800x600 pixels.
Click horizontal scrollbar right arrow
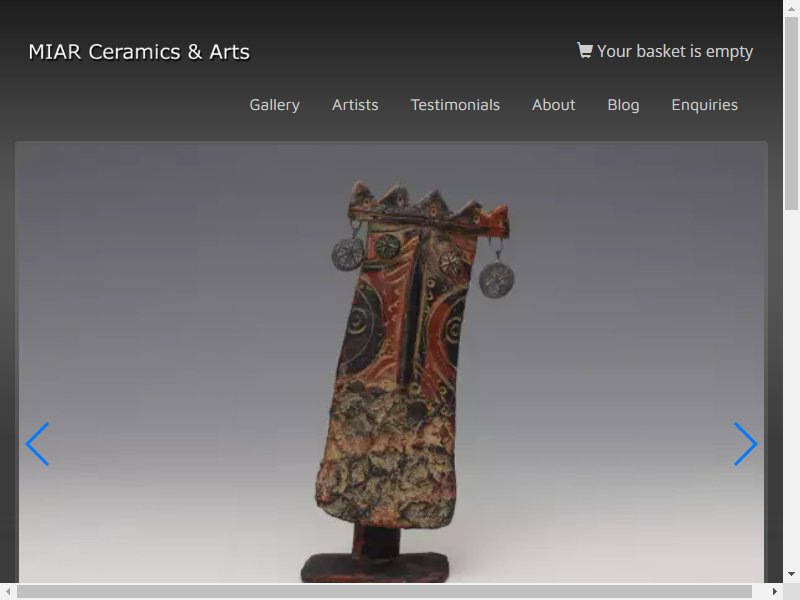(774, 591)
